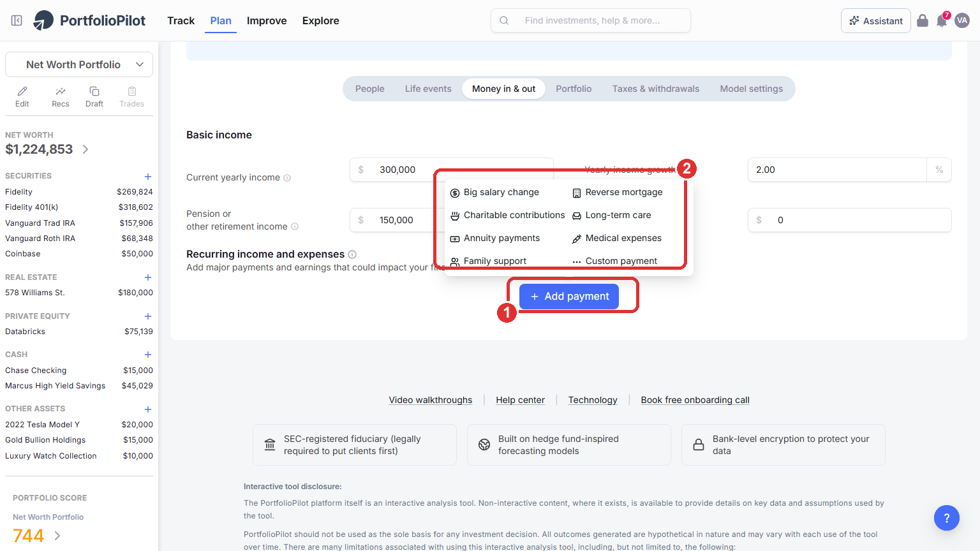Go to Explore in top navigation
The width and height of the screenshot is (980, 551).
click(321, 20)
